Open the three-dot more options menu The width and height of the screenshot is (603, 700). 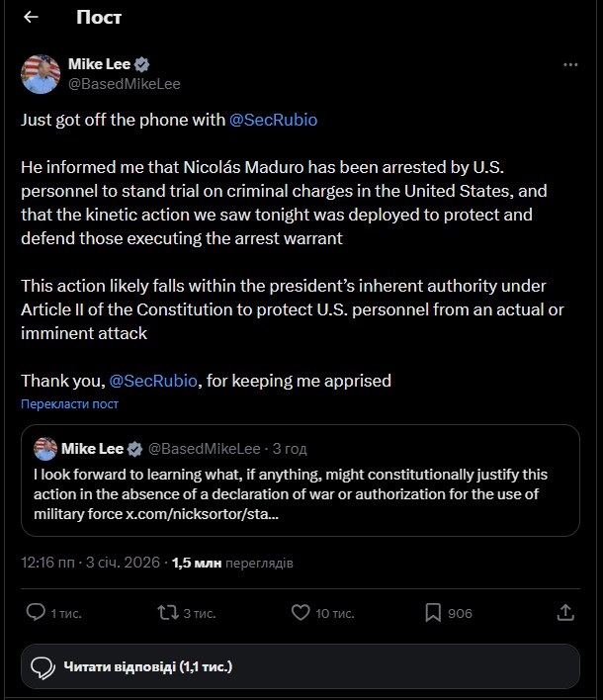tap(570, 64)
